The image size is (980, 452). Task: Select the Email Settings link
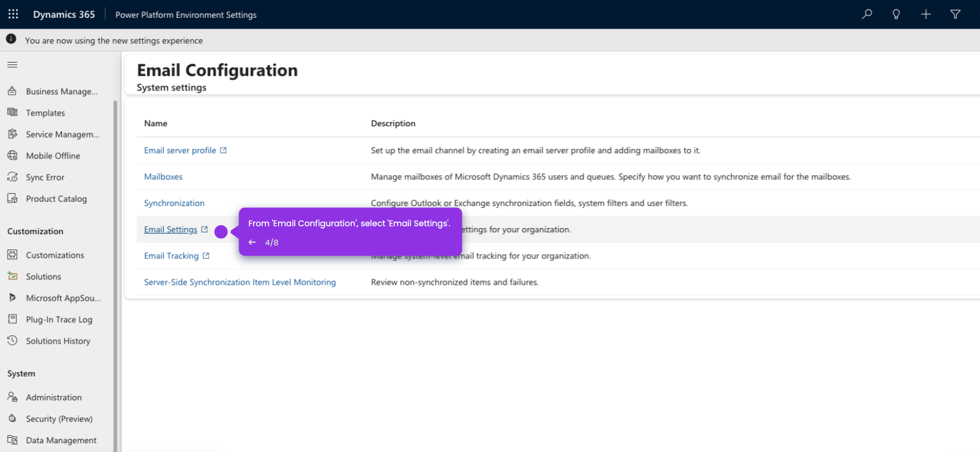pos(170,229)
